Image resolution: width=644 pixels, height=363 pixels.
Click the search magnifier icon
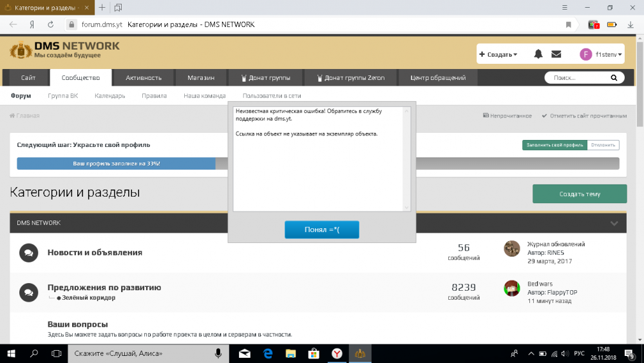pos(613,78)
